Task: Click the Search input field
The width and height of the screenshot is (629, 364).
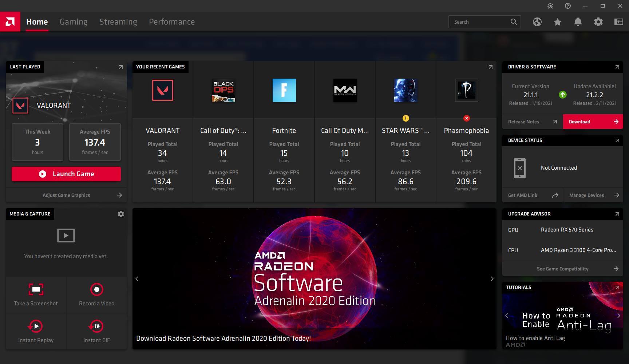Action: click(480, 22)
